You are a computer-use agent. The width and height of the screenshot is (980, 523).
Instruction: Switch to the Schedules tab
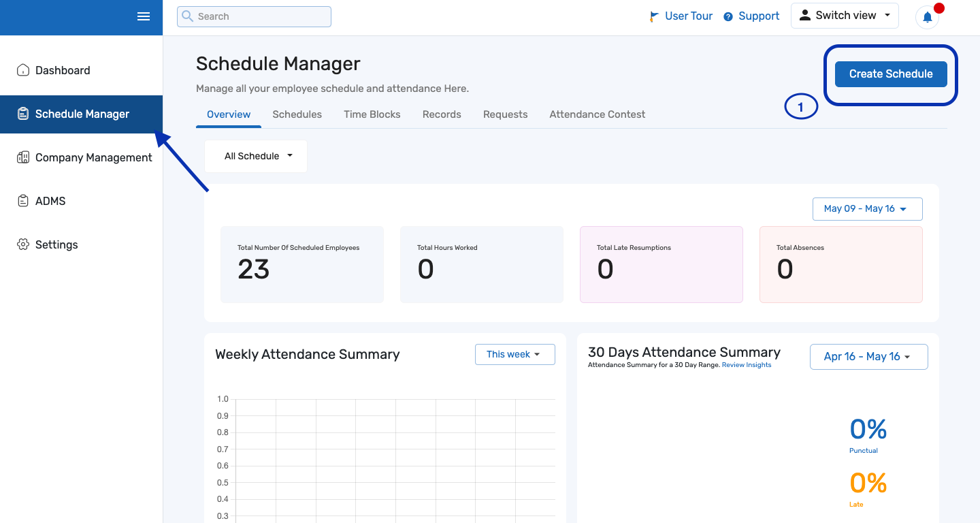click(297, 114)
